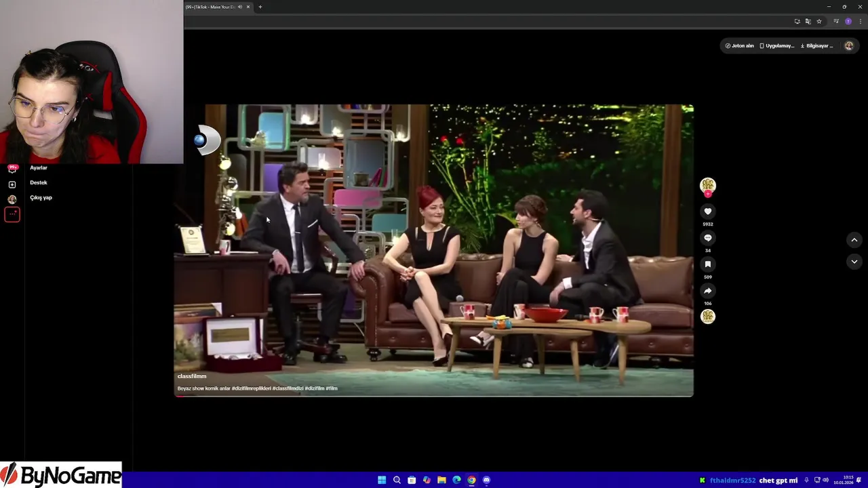Open the volume tray icon

tap(825, 480)
